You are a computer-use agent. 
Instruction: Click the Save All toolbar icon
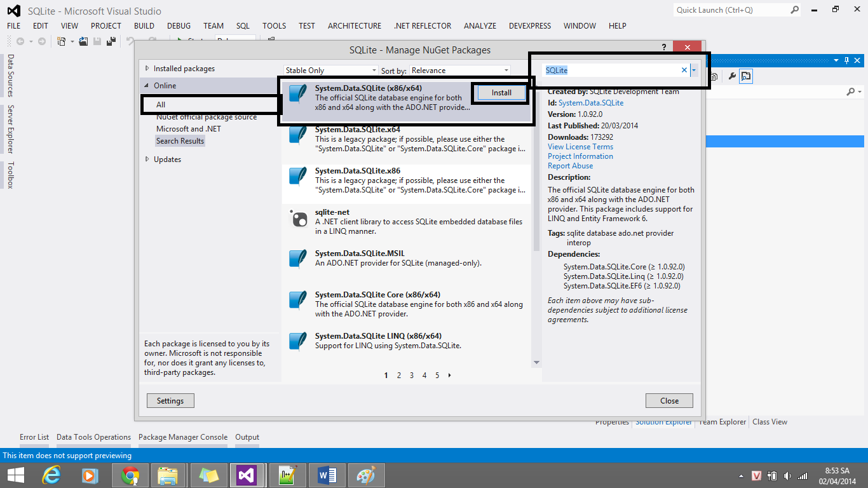(x=111, y=41)
